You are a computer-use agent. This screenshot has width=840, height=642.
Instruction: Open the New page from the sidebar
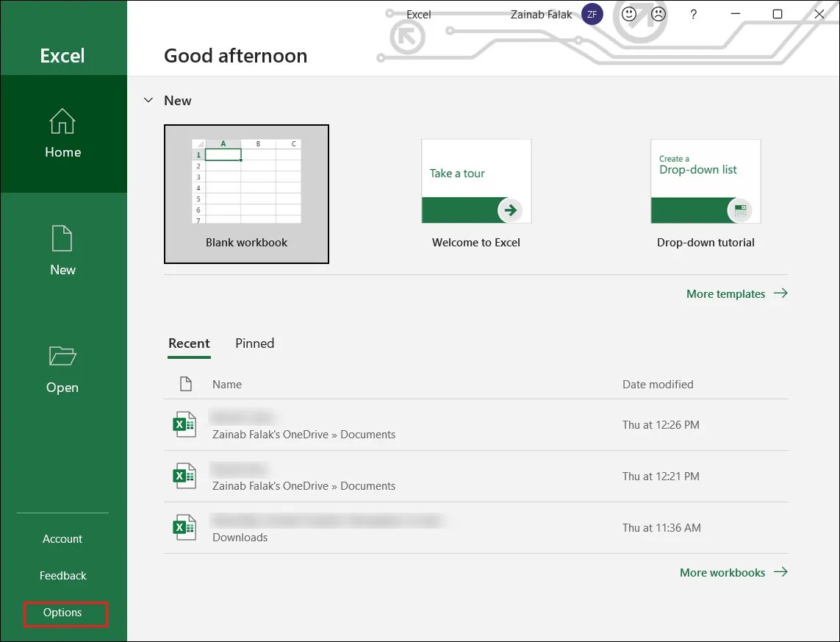[x=62, y=250]
